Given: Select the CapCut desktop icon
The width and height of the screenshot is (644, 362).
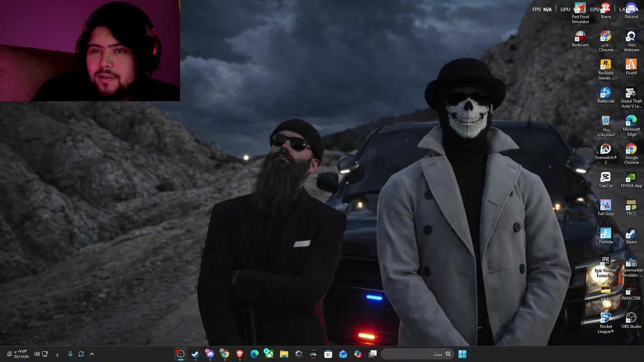Looking at the screenshot, I should point(606,180).
